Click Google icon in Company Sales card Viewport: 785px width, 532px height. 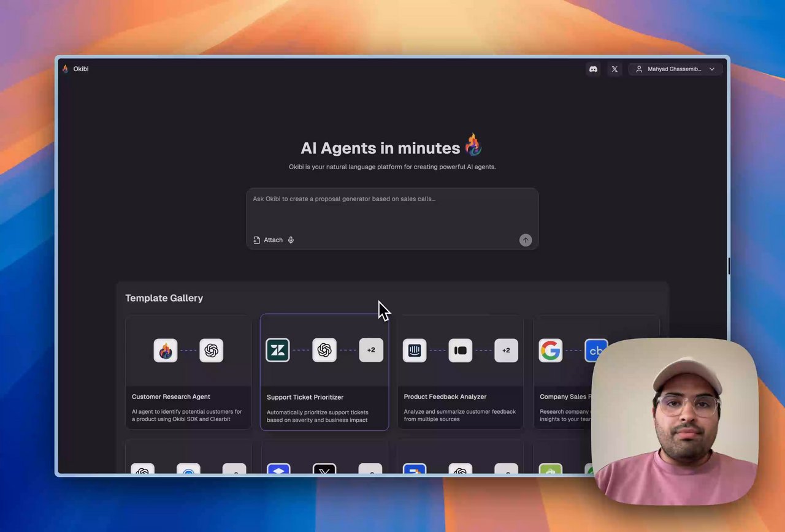pos(551,351)
